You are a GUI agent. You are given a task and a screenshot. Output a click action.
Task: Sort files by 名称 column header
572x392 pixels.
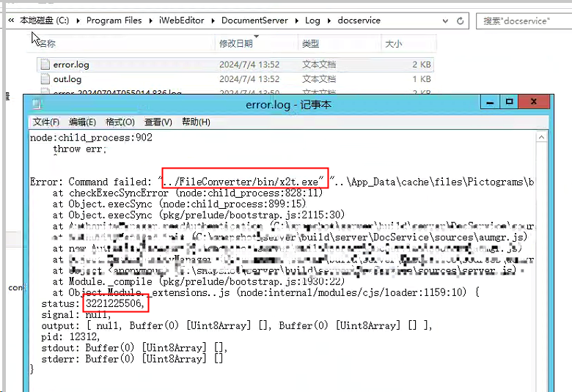tap(124, 44)
